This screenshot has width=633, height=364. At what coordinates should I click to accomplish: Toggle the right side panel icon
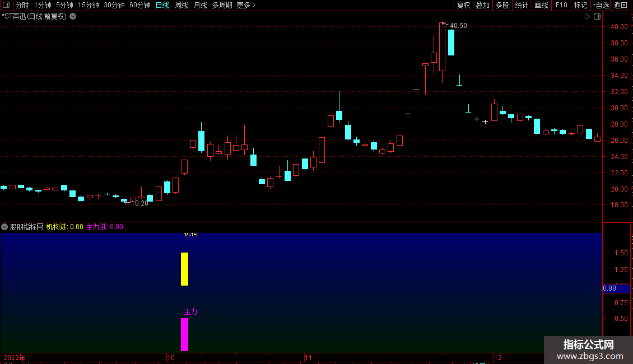pyautogui.click(x=597, y=17)
